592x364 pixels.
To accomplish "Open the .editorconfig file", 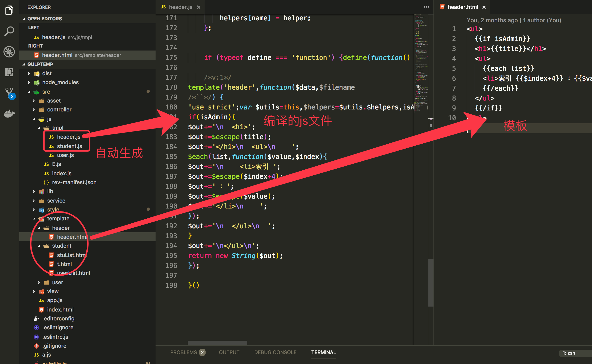I will tap(87, 318).
